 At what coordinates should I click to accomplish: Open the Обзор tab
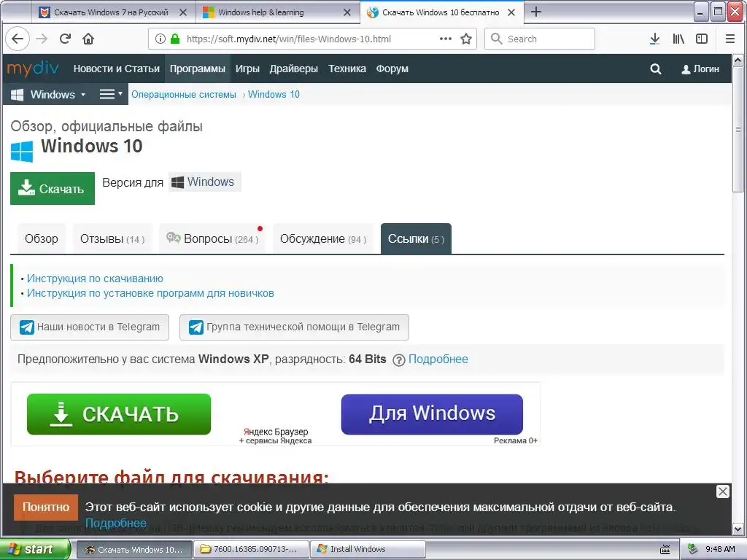[42, 238]
